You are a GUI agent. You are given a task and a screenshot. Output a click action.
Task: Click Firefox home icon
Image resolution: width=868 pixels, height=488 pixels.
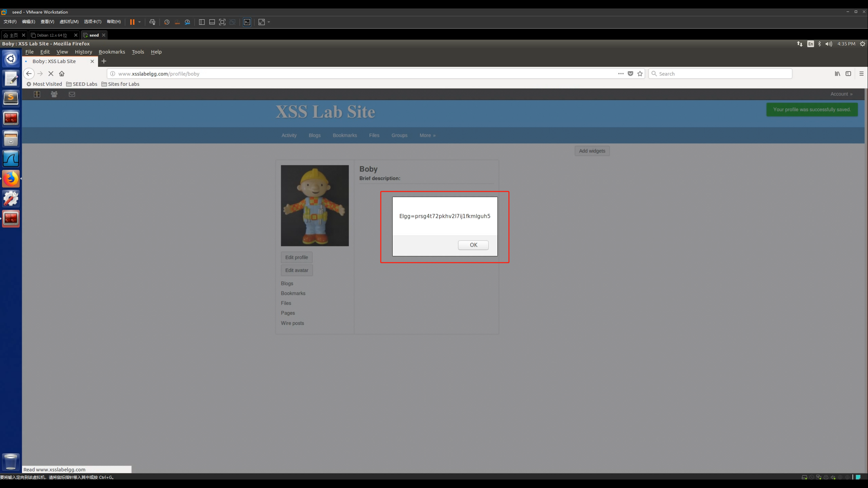click(62, 74)
